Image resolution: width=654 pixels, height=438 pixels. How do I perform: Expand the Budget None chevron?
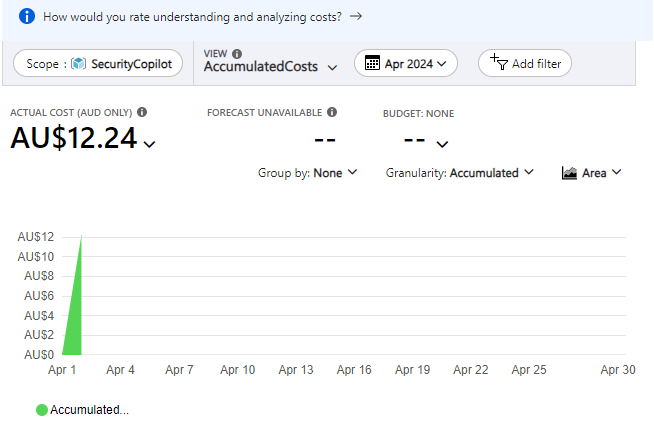442,144
